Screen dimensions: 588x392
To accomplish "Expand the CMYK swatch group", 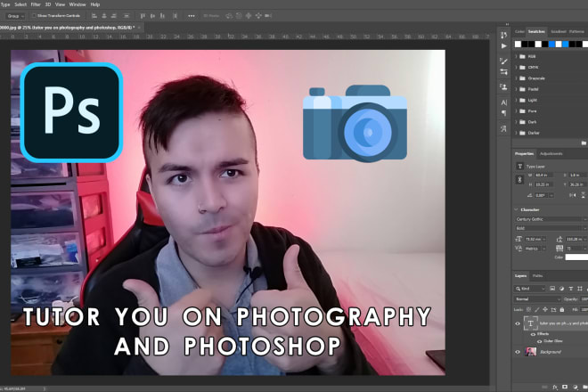I will click(517, 67).
